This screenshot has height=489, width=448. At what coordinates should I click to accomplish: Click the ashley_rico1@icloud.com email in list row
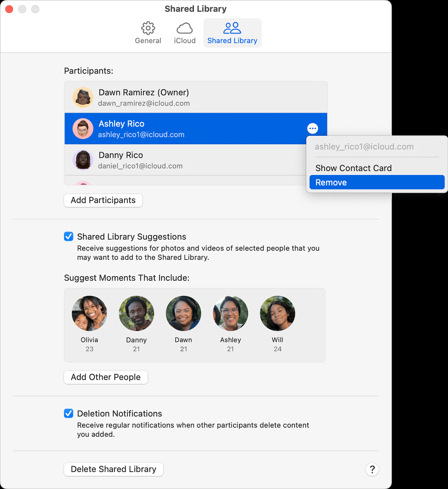[141, 135]
